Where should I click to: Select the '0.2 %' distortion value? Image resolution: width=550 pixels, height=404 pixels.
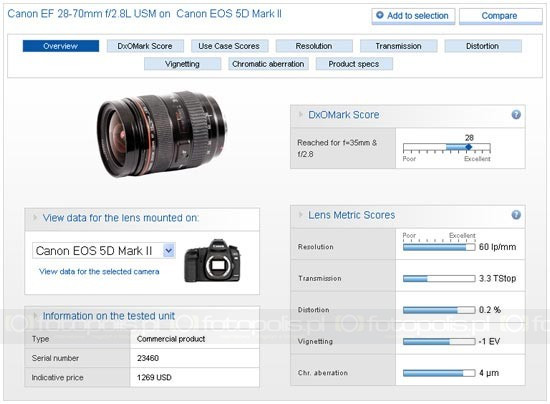(490, 310)
